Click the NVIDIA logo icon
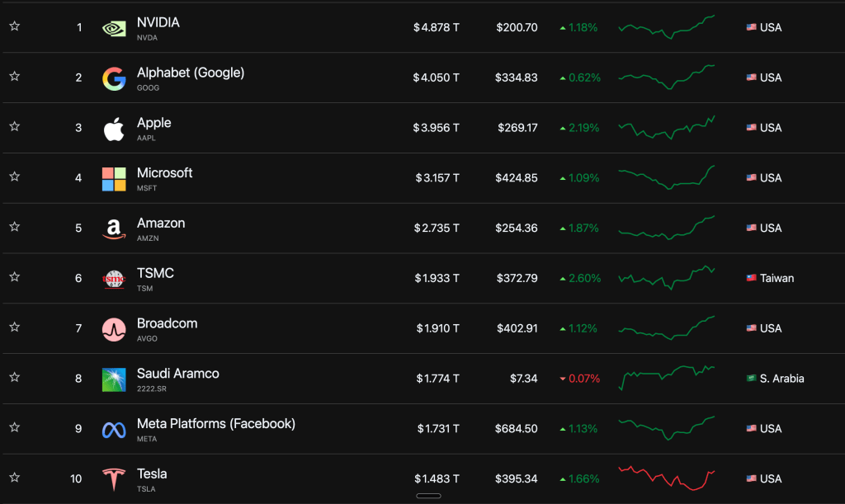 pos(114,28)
